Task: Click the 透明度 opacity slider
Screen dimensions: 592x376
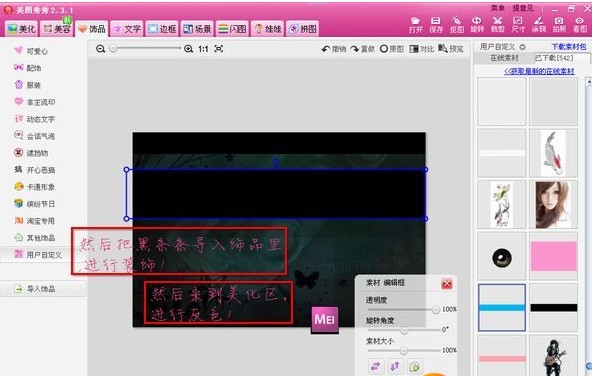Action: coord(404,310)
